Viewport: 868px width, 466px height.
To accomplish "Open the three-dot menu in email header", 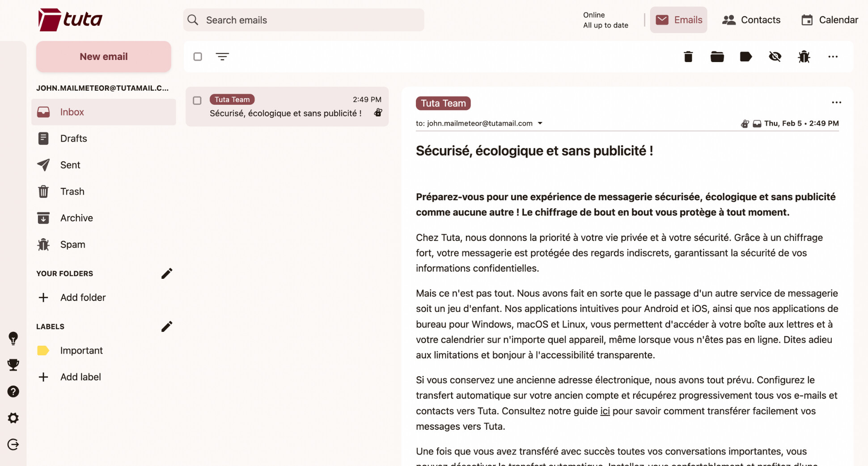I will [x=836, y=103].
